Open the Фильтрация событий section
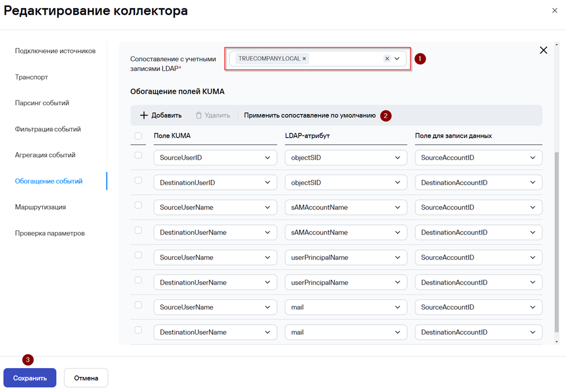 coord(47,129)
